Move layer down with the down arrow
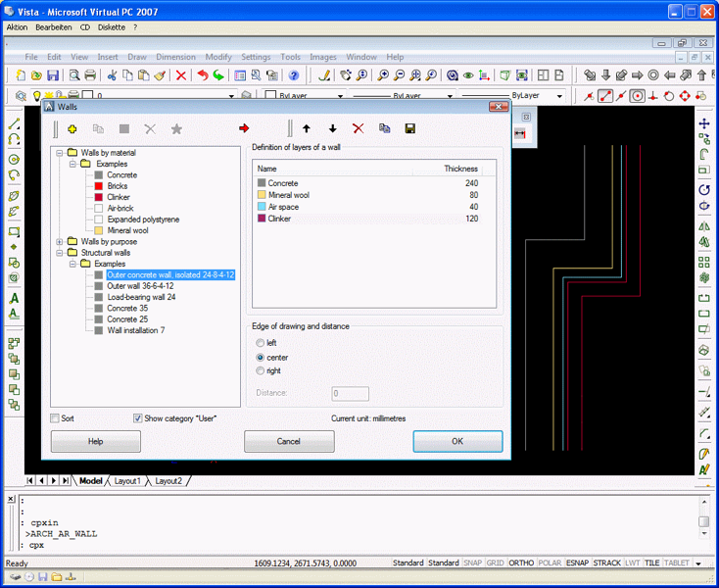The height and width of the screenshot is (588, 719). (x=333, y=129)
